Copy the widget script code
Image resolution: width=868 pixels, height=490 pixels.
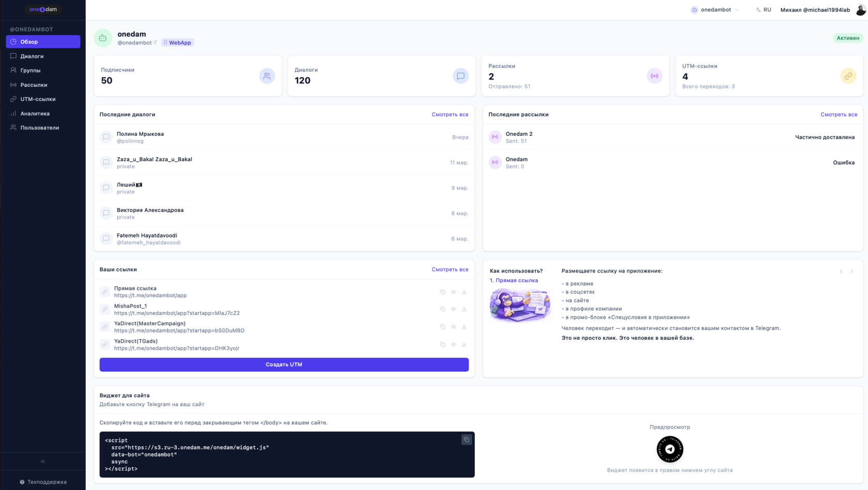[467, 440]
